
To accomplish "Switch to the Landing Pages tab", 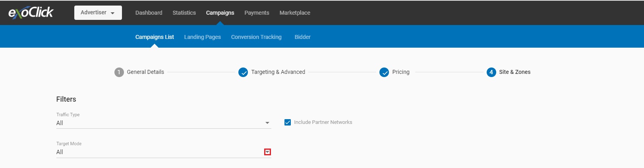I will point(202,37).
